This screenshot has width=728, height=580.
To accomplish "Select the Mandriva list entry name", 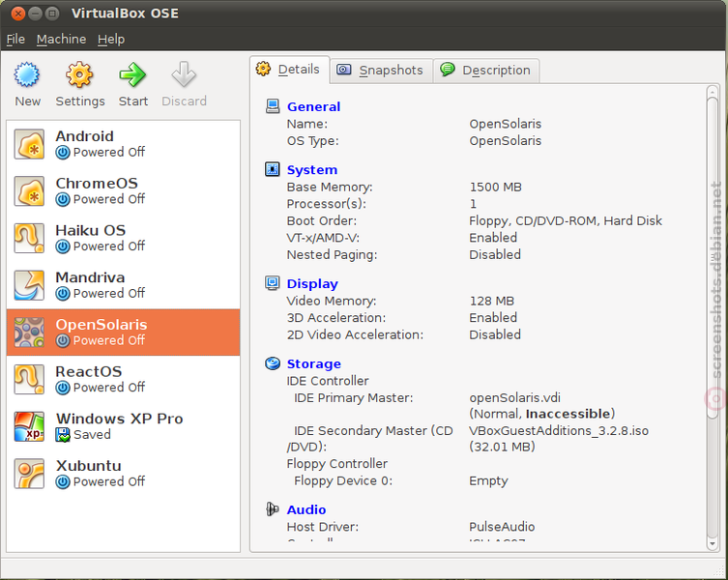I will click(90, 277).
